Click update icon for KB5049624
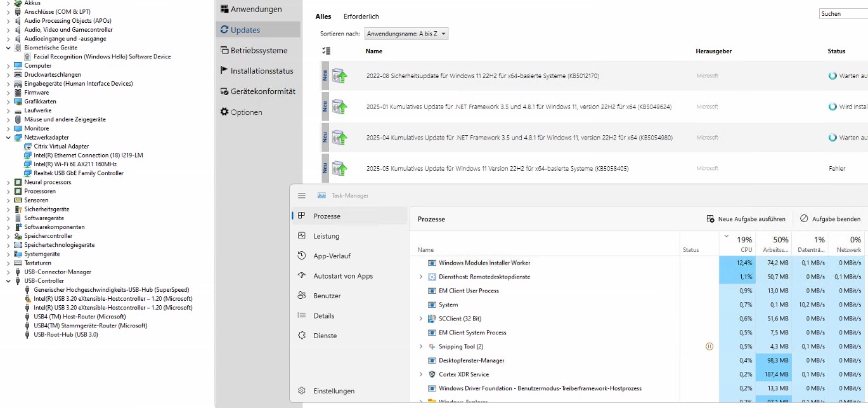 click(x=340, y=107)
